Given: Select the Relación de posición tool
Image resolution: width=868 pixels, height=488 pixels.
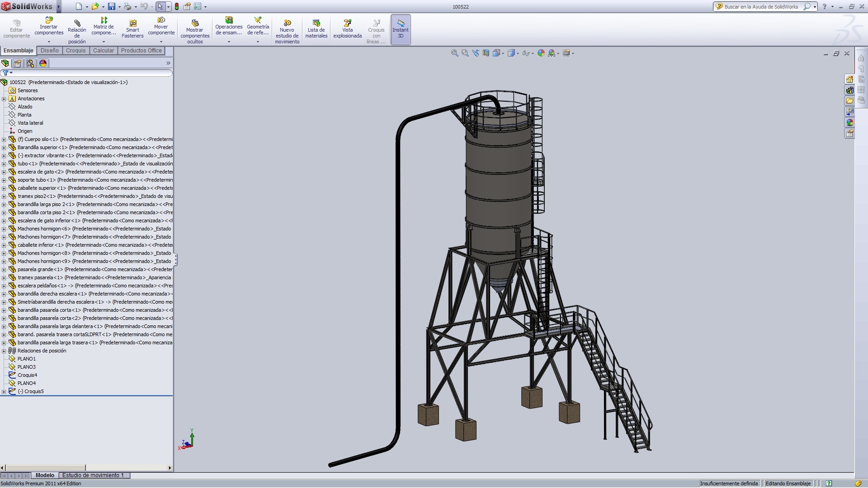Looking at the screenshot, I should [77, 23].
